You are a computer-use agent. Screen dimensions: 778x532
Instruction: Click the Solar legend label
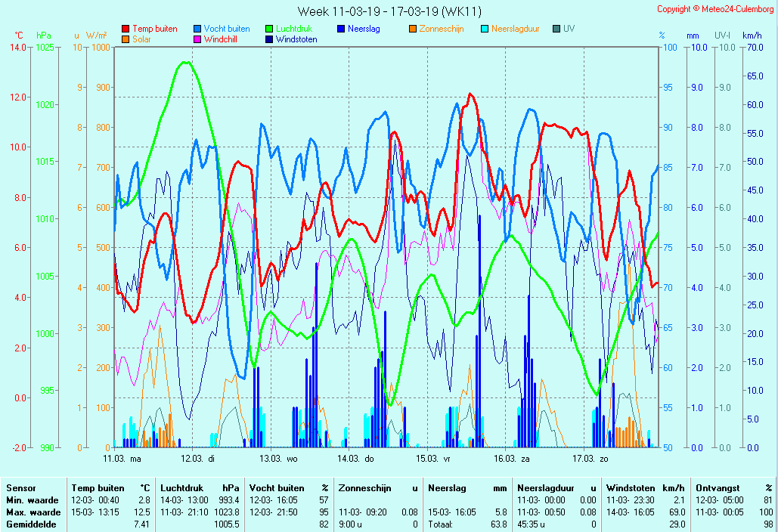[141, 39]
